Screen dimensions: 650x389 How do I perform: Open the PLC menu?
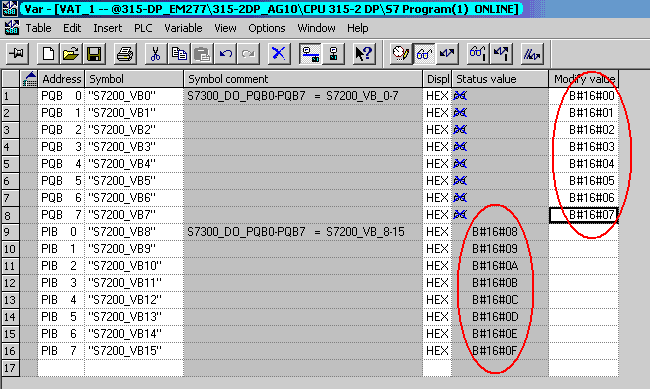[143, 28]
